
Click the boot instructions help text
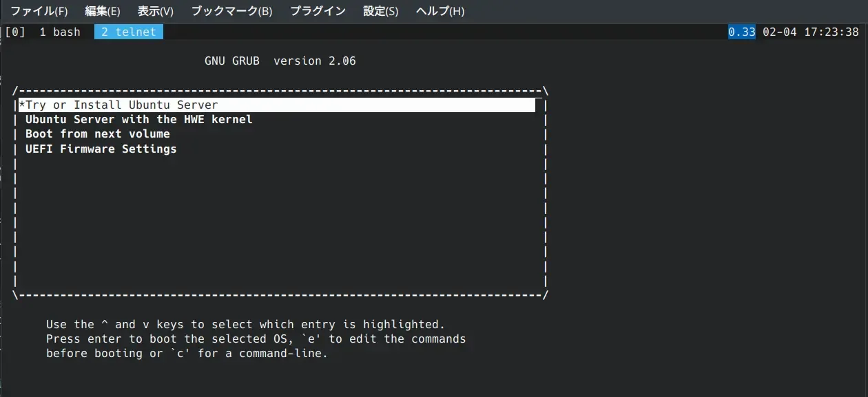(256, 339)
